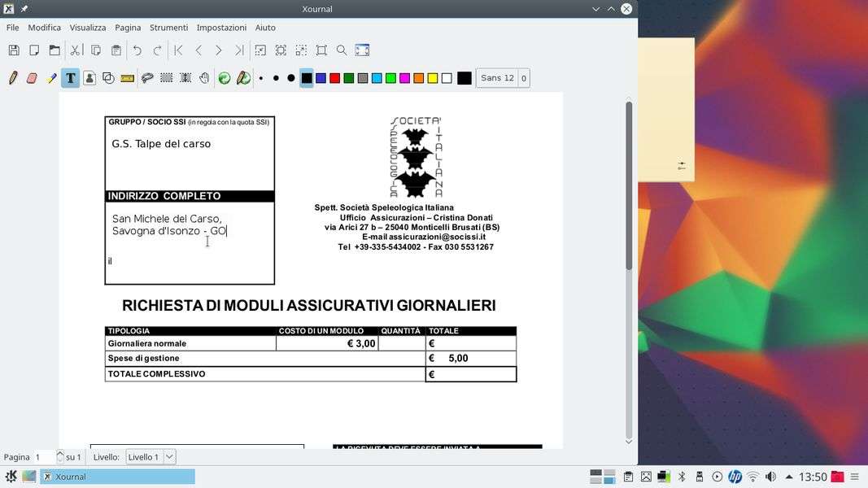The width and height of the screenshot is (868, 488).
Task: Pick the black color swatch
Action: 307,78
